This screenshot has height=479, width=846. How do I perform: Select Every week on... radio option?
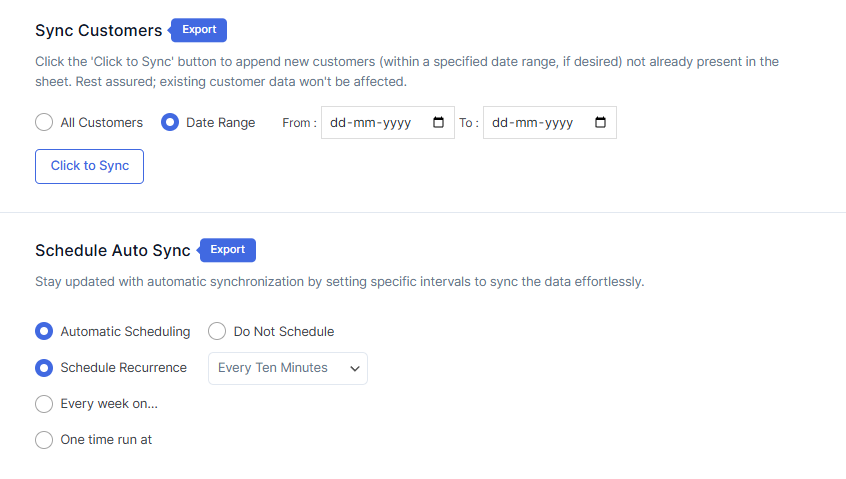tap(44, 403)
